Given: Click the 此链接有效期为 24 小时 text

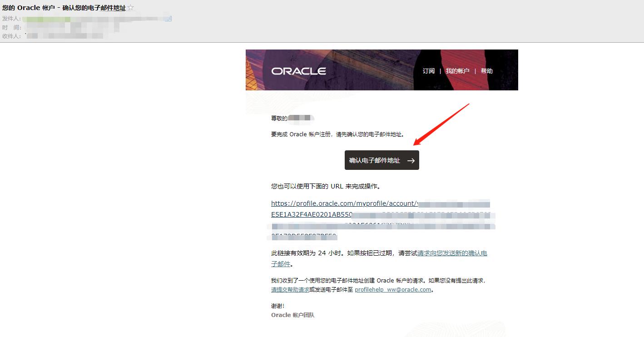Looking at the screenshot, I should [x=307, y=253].
